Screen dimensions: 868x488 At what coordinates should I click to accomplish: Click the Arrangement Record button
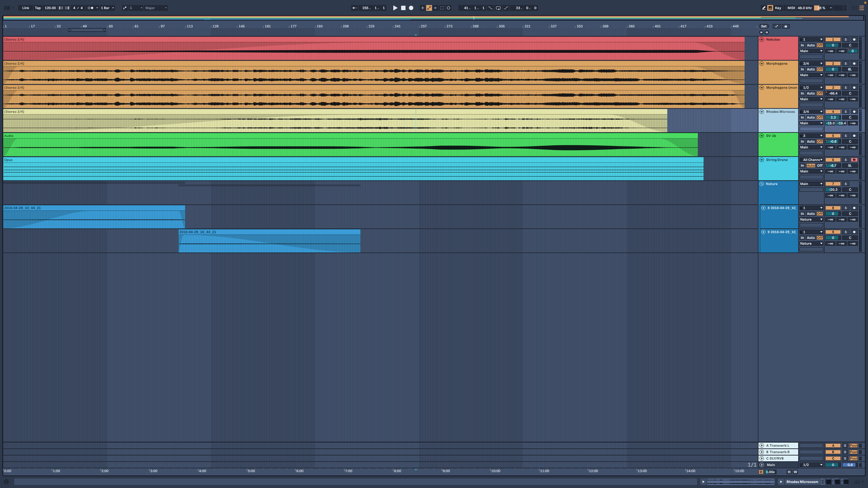(411, 8)
